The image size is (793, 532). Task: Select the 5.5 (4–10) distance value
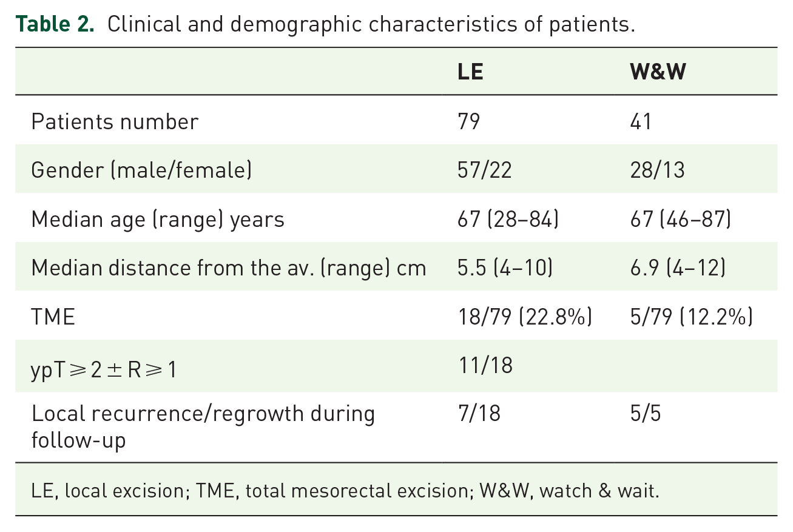point(505,268)
